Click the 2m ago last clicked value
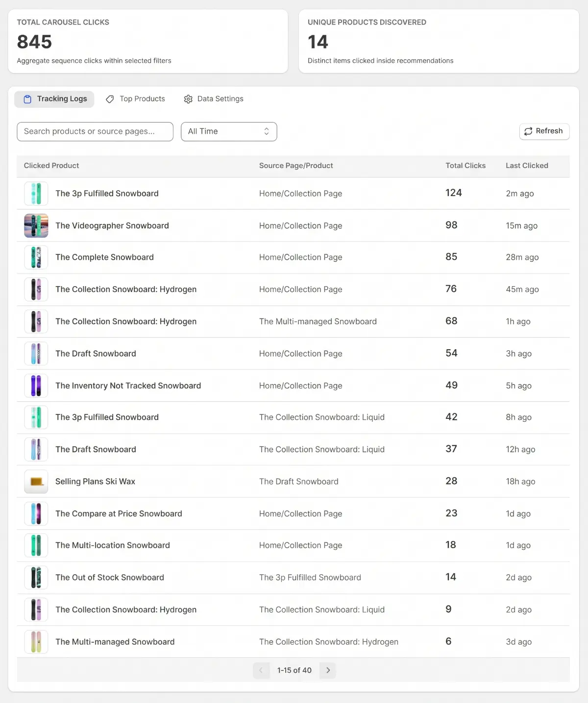Image resolution: width=588 pixels, height=703 pixels. click(x=520, y=194)
